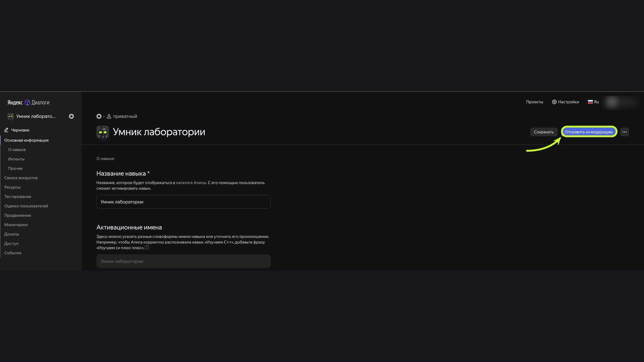644x362 pixels.
Task: Open Донаты in the sidebar
Action: (x=12, y=234)
